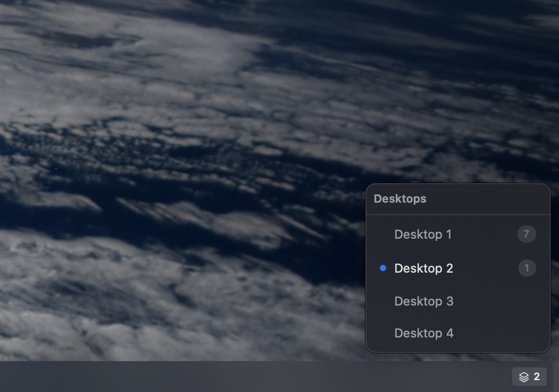Click the window count badge showing 7
The width and height of the screenshot is (559, 392).
527,234
